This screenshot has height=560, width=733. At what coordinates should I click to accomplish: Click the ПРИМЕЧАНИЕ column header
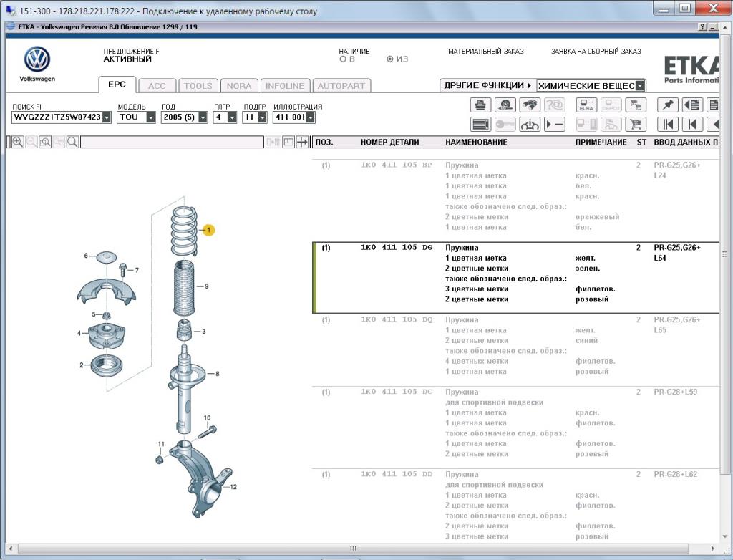(601, 143)
